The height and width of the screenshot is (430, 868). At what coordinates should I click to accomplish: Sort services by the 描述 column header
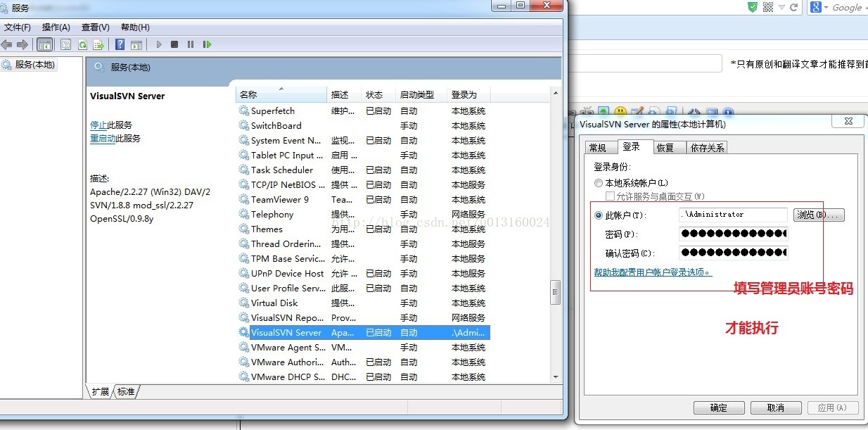click(345, 94)
